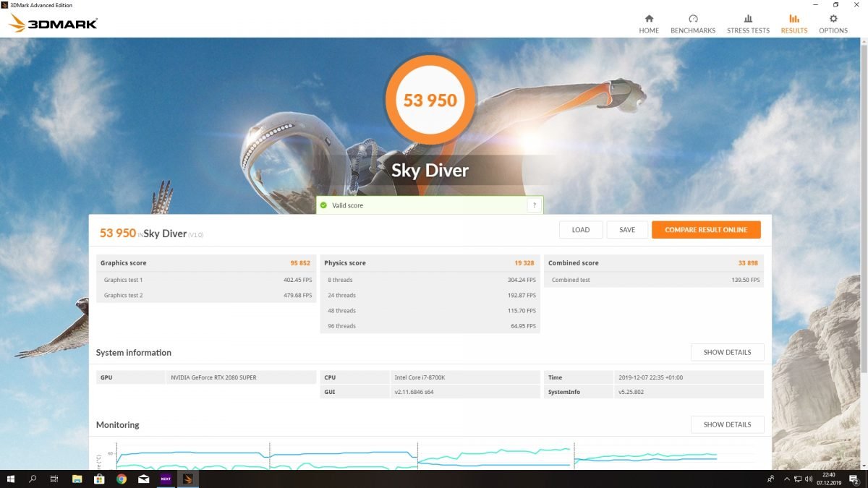Open network status tray icon

[x=796, y=479]
